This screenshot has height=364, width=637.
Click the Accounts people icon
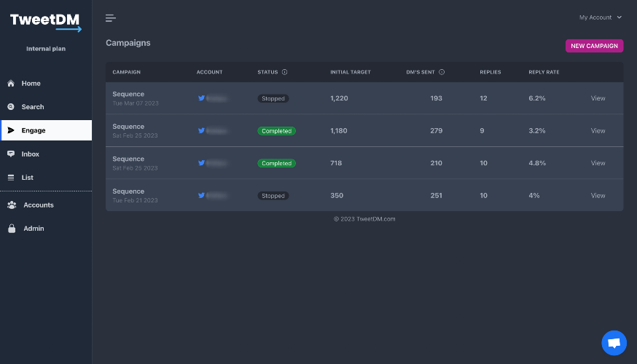tap(12, 205)
